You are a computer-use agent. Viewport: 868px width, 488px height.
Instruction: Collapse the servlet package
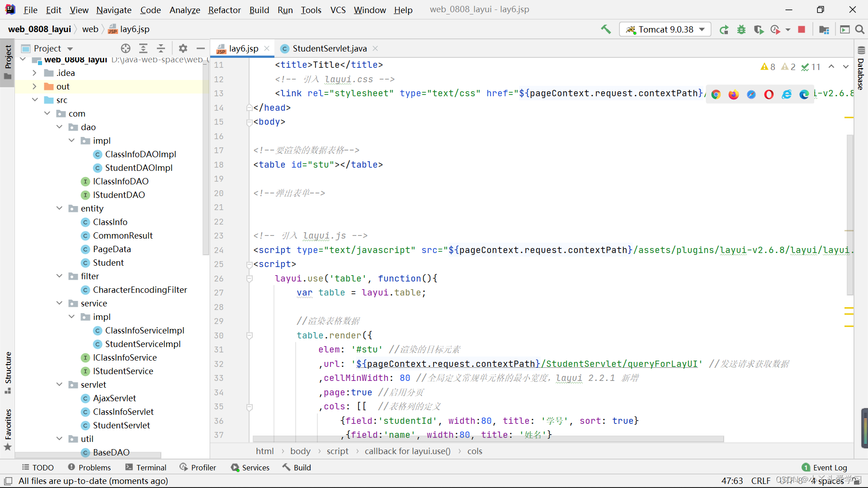pos(59,385)
